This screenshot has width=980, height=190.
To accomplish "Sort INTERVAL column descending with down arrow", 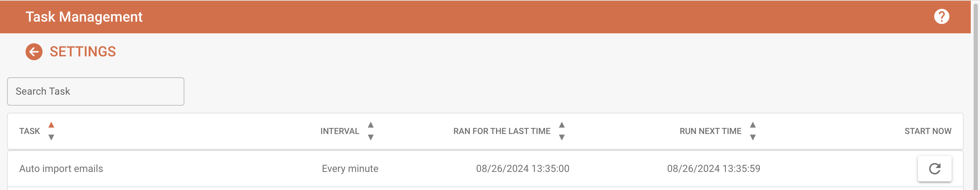I will pos(371,137).
